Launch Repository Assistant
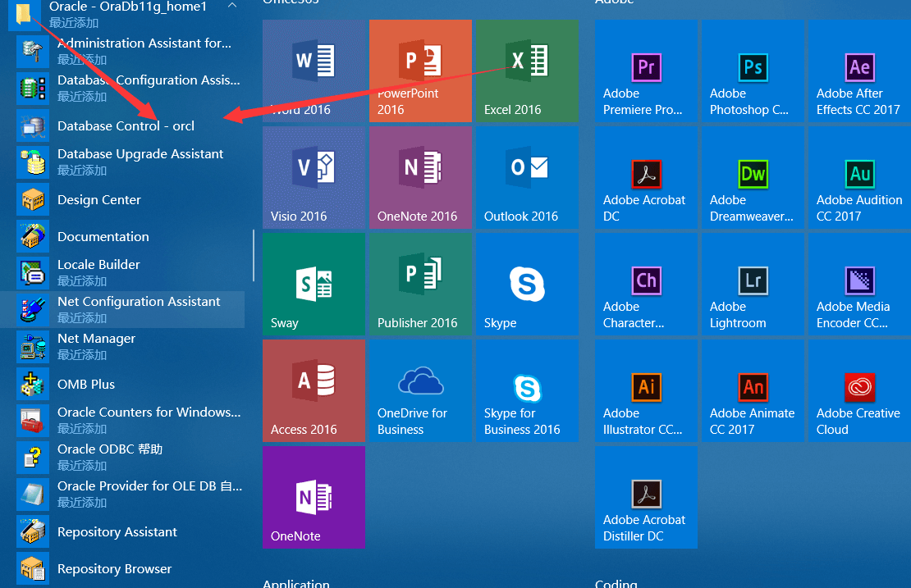The height and width of the screenshot is (588, 911). [122, 531]
